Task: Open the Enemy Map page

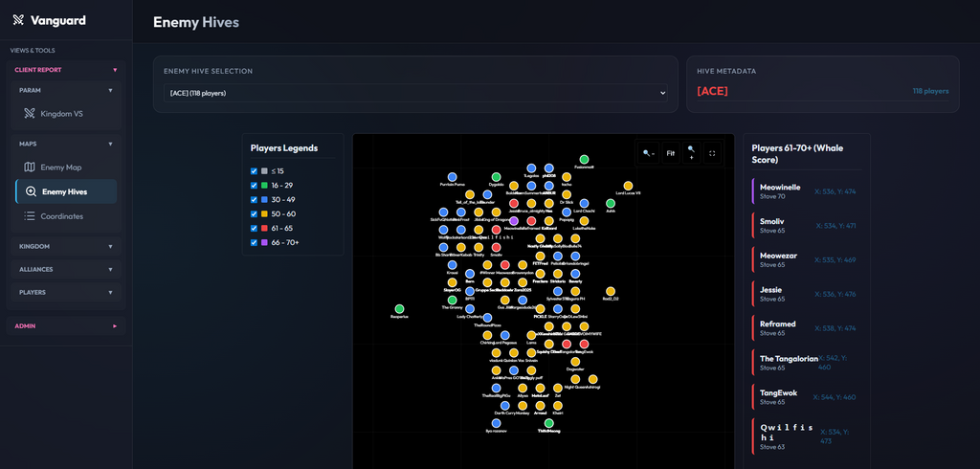Action: point(66,167)
